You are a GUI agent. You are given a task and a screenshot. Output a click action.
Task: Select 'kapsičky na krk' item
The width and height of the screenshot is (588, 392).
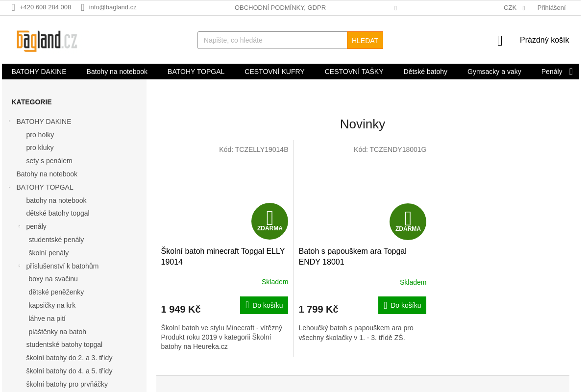52,305
